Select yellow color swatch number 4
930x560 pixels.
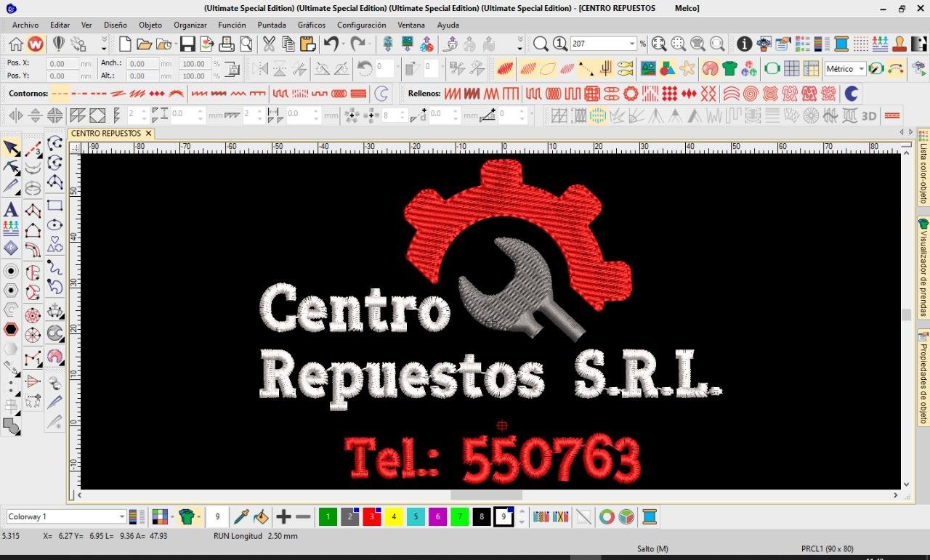point(394,517)
